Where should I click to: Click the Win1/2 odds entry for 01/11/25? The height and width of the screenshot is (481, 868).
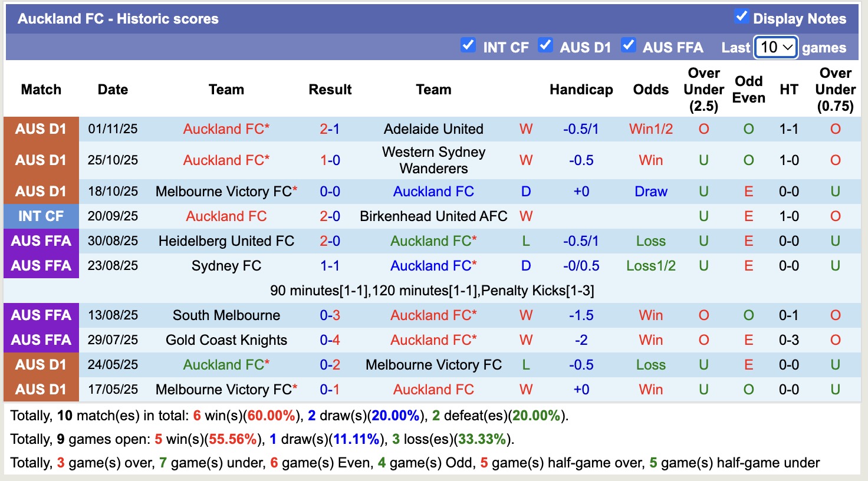[650, 129]
